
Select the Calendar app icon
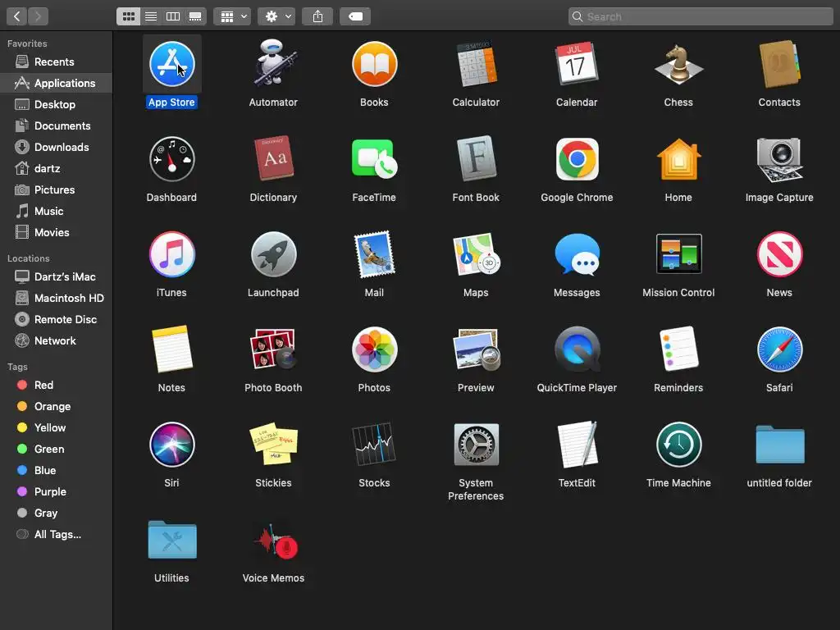coord(577,64)
